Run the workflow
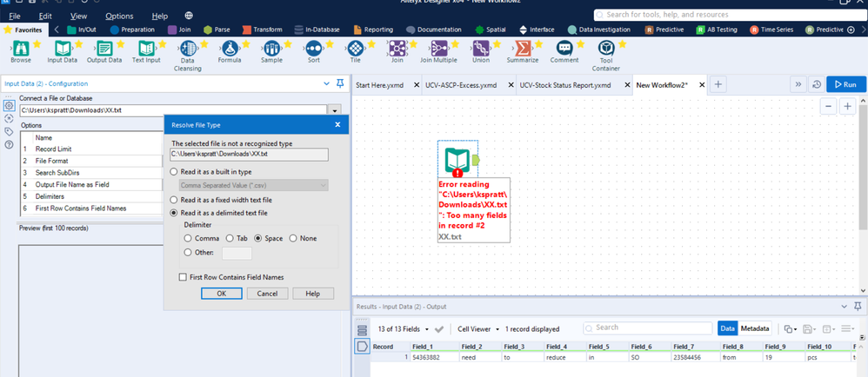This screenshot has height=377, width=868. click(846, 84)
